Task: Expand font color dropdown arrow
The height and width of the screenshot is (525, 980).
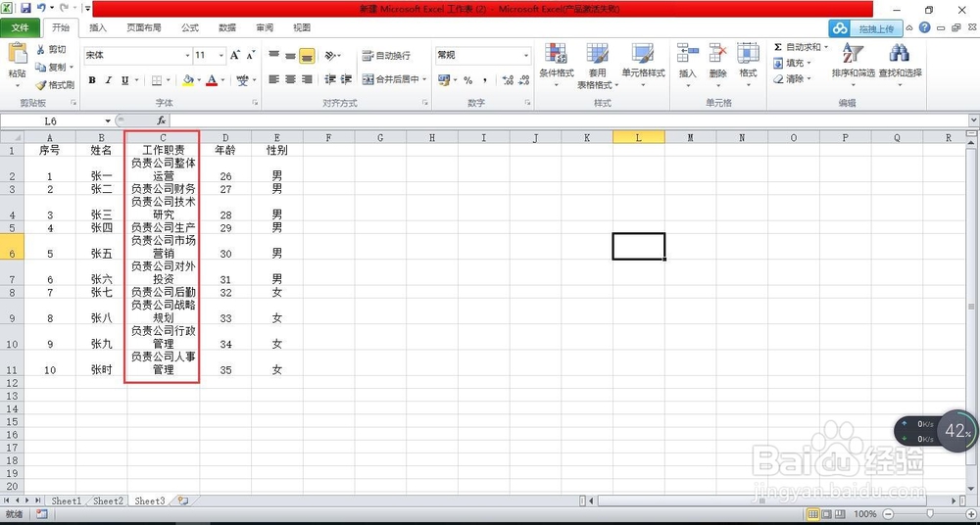Action: [x=221, y=80]
